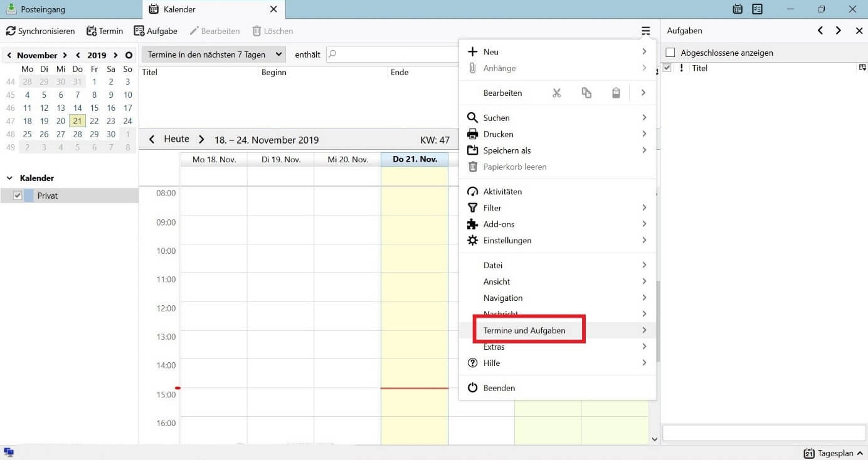
Task: Go to next year after 2019
Action: coord(115,55)
